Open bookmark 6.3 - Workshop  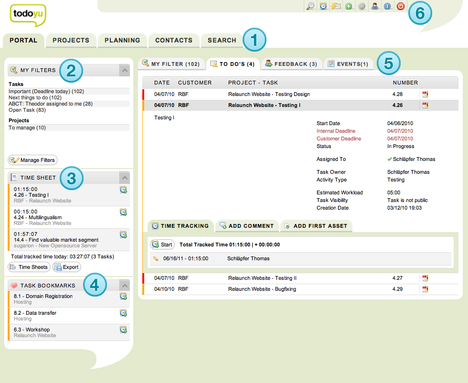(x=32, y=330)
